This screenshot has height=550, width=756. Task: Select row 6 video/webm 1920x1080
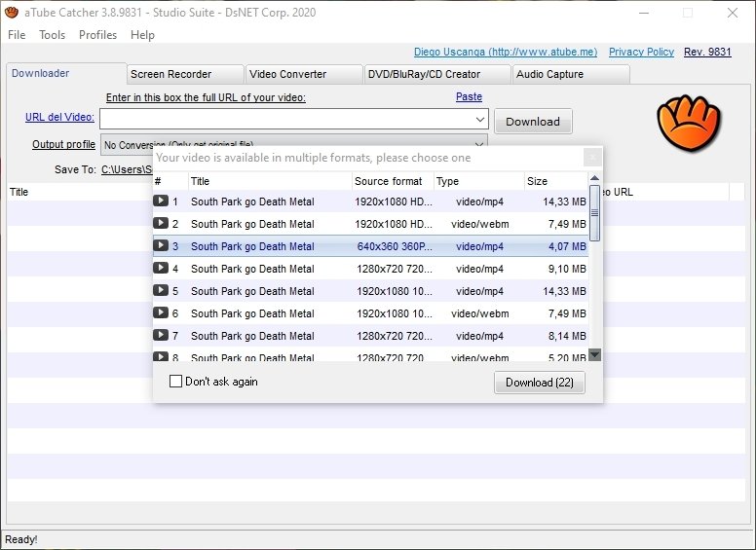(370, 313)
